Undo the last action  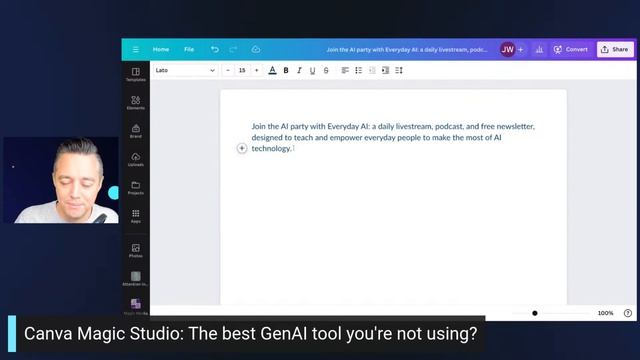[x=215, y=49]
